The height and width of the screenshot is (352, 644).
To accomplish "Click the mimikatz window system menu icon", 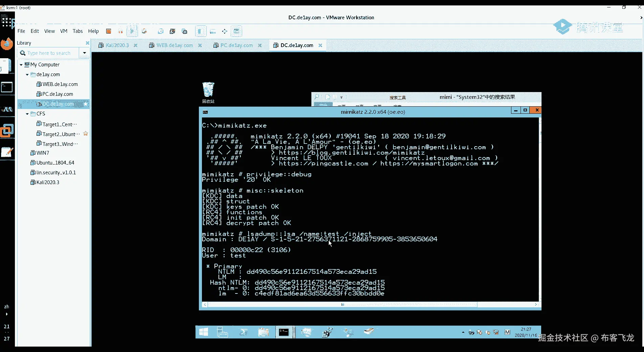I will [x=205, y=112].
